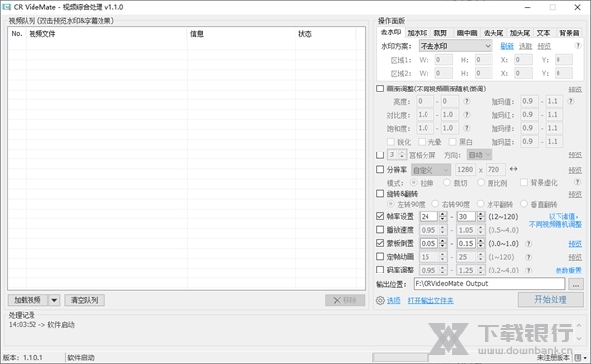Viewport: 591px width, 364px height.
Task: Click the gear icon beside 选项
Action: tap(380, 300)
